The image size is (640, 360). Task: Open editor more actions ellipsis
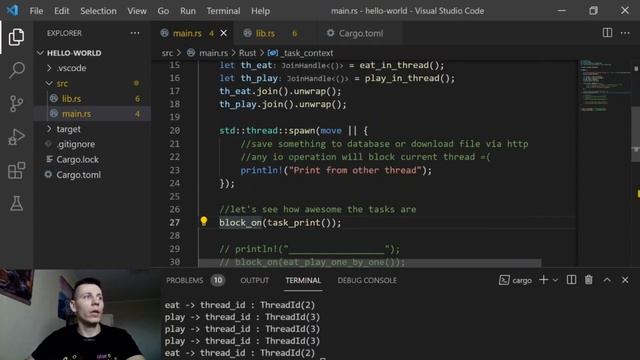[x=625, y=33]
